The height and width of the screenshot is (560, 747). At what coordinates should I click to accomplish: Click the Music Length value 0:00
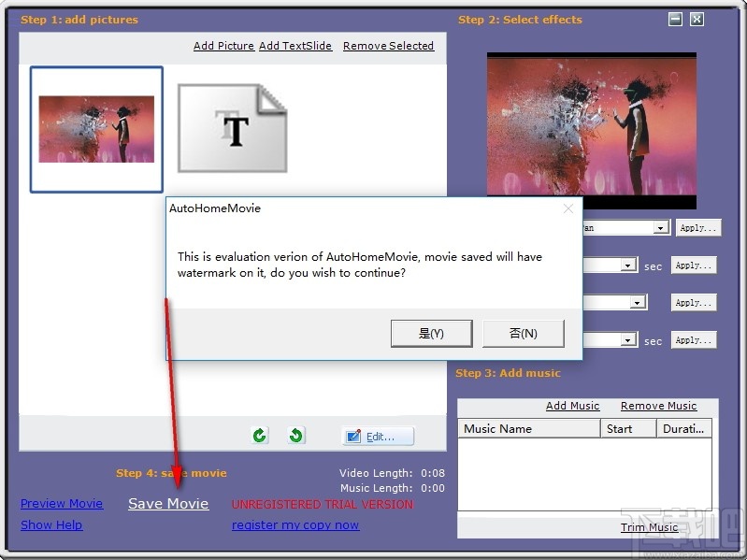pos(433,488)
